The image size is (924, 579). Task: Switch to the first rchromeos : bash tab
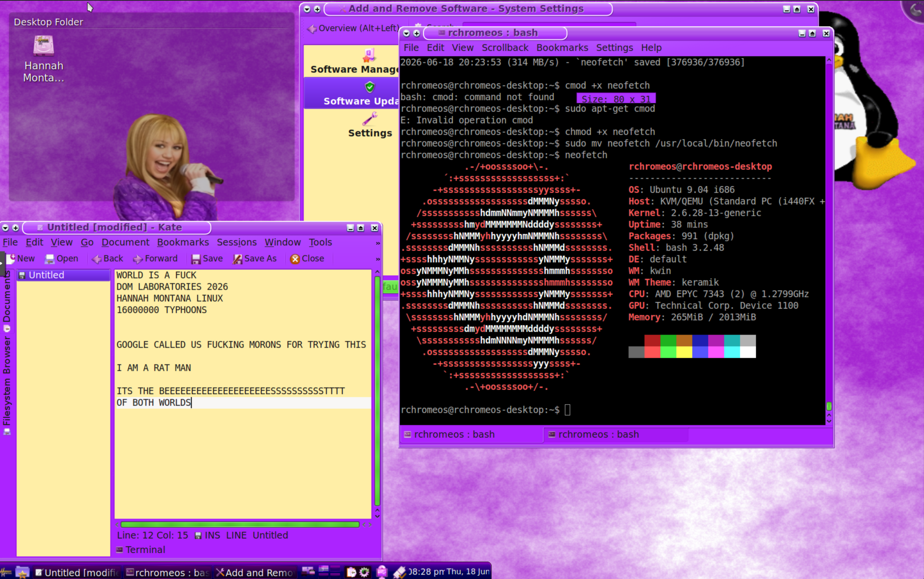pos(472,434)
